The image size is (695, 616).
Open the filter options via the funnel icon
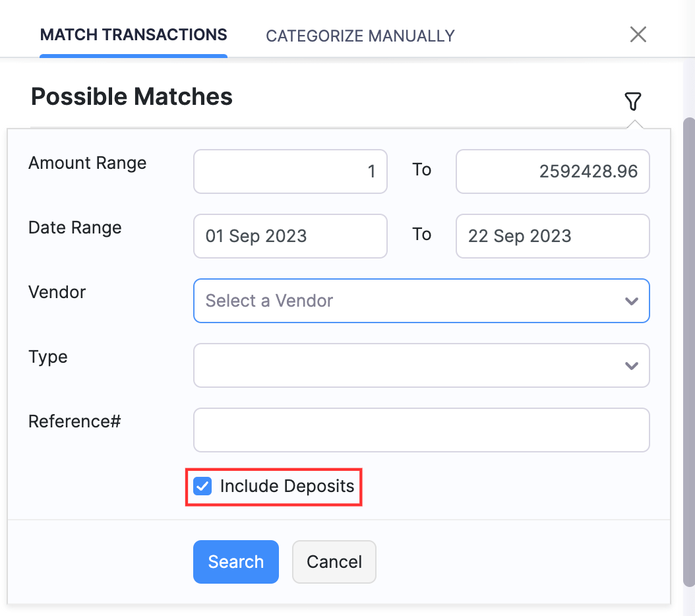633,101
